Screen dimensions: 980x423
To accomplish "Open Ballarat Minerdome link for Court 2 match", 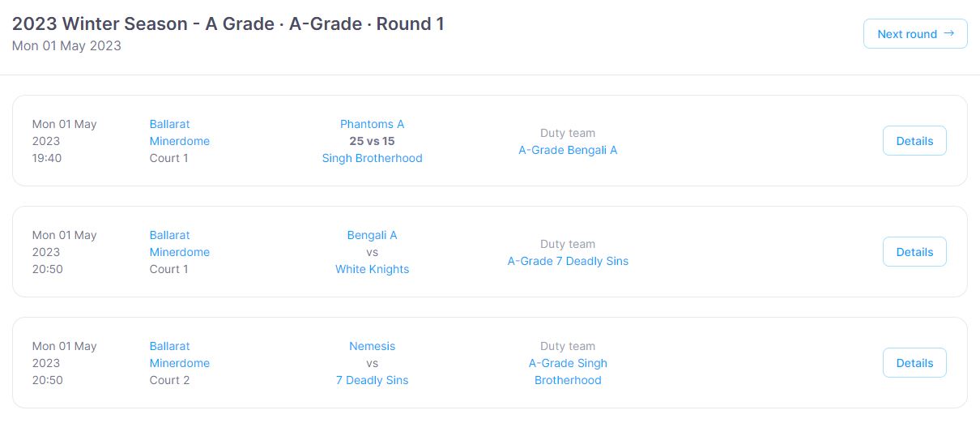I will (x=179, y=355).
